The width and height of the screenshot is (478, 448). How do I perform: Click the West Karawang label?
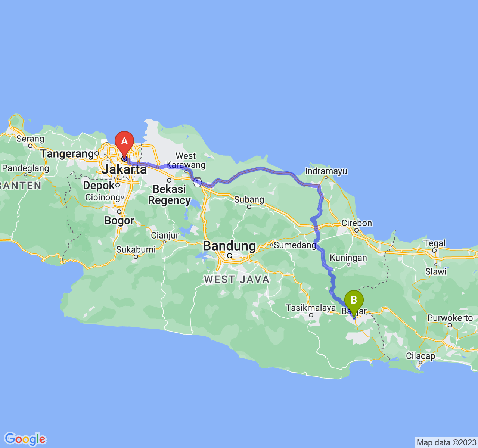pos(186,160)
